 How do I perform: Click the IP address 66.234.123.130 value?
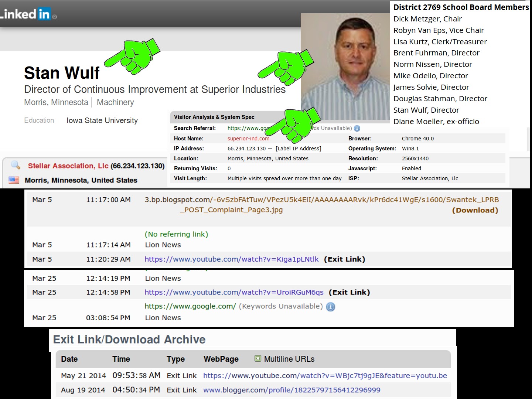[x=246, y=149]
